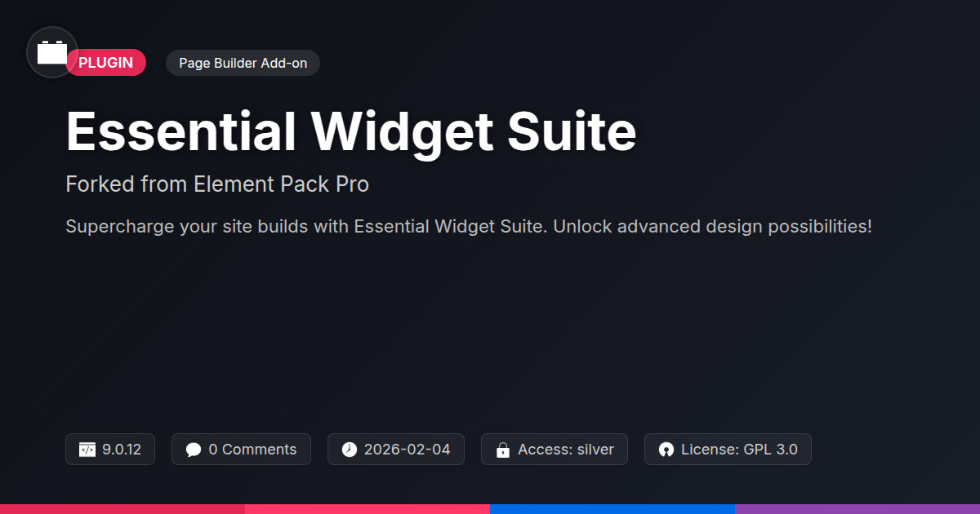Click the Essential Widget Suite title

[x=350, y=131]
